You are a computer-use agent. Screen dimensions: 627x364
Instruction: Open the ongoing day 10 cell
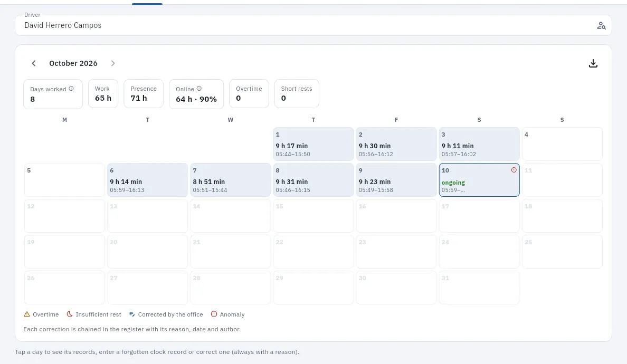[x=479, y=180]
